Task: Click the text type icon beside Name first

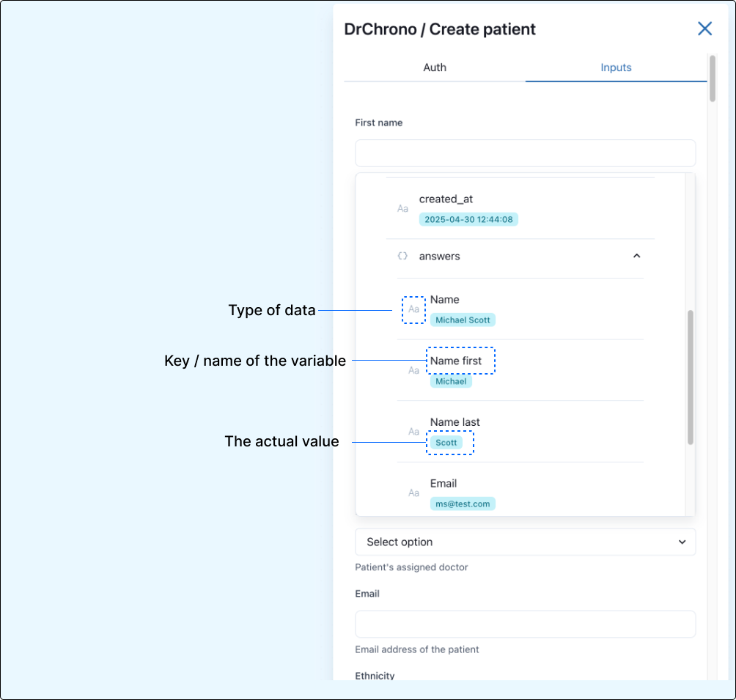Action: point(413,370)
